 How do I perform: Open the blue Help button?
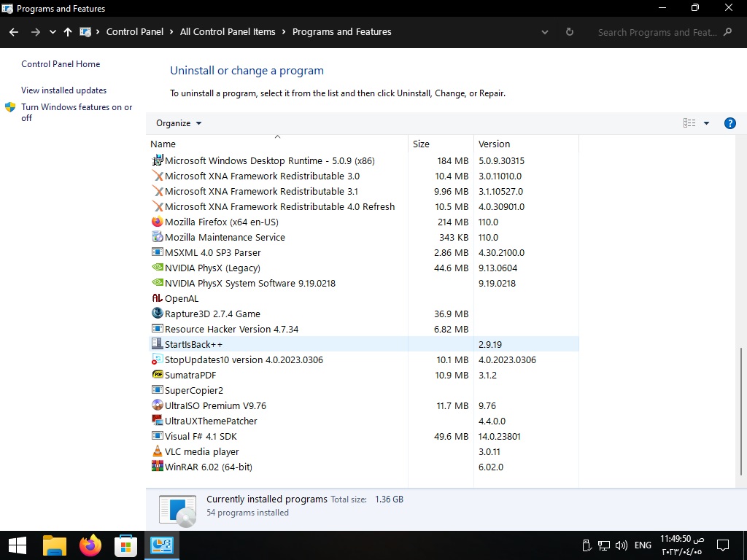tap(729, 123)
